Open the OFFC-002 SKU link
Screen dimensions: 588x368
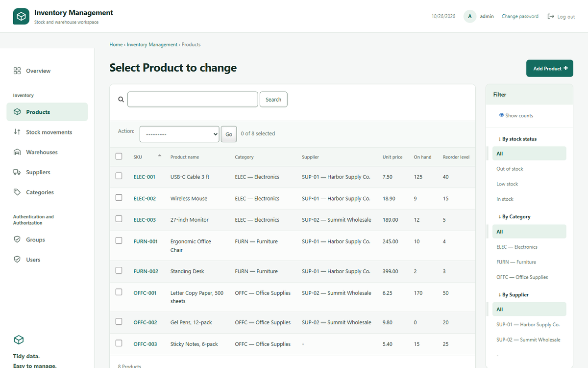coord(146,322)
